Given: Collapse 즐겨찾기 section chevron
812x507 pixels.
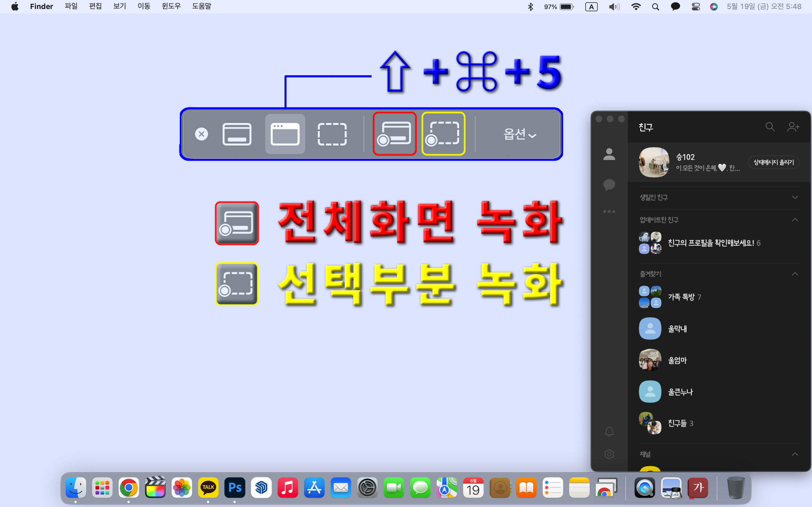Looking at the screenshot, I should pyautogui.click(x=795, y=274).
